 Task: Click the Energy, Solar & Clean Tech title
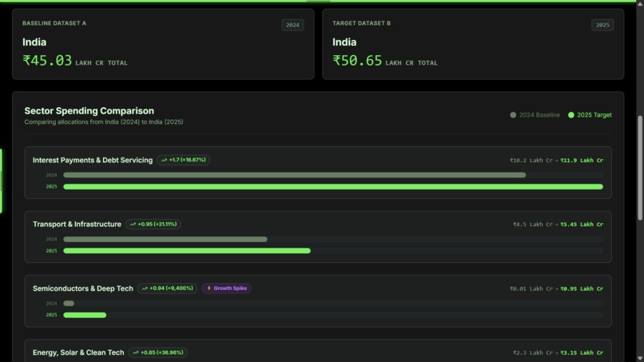pos(78,352)
